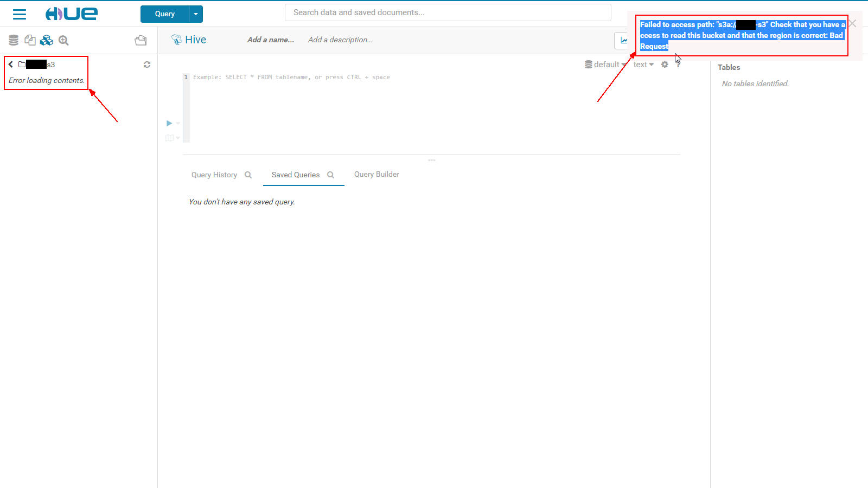This screenshot has width=868, height=488.
Task: Run the Hive query with the play arrow
Action: click(x=169, y=123)
